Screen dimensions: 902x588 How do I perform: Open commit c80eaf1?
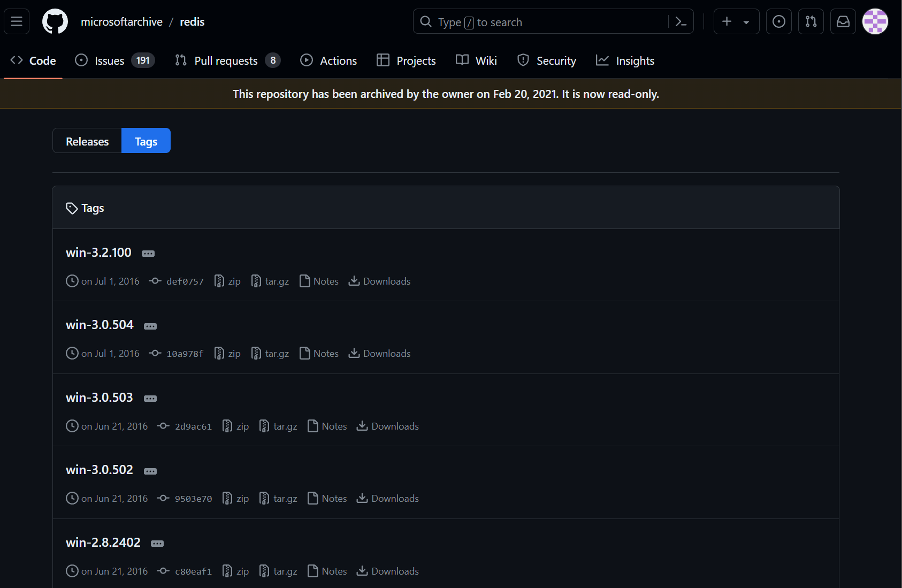(x=185, y=571)
